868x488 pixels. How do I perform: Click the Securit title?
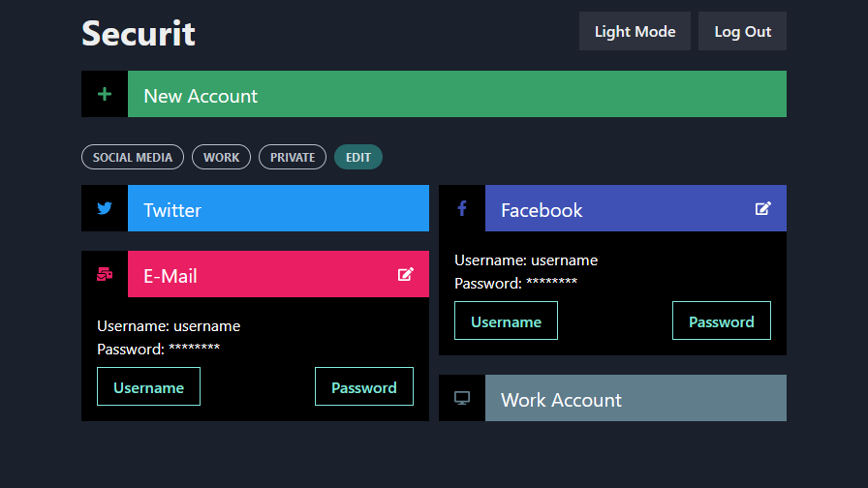tap(139, 33)
